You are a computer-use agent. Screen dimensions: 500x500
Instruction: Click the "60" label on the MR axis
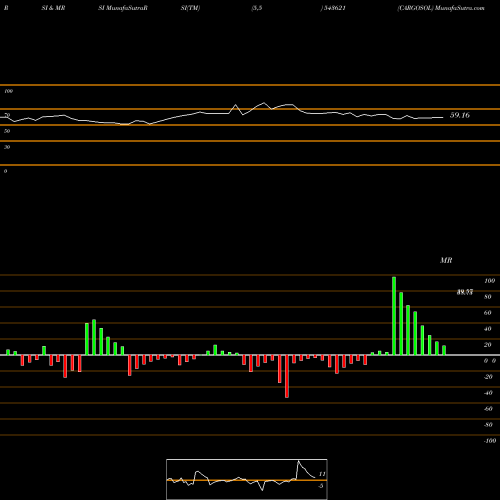[x=488, y=313]
